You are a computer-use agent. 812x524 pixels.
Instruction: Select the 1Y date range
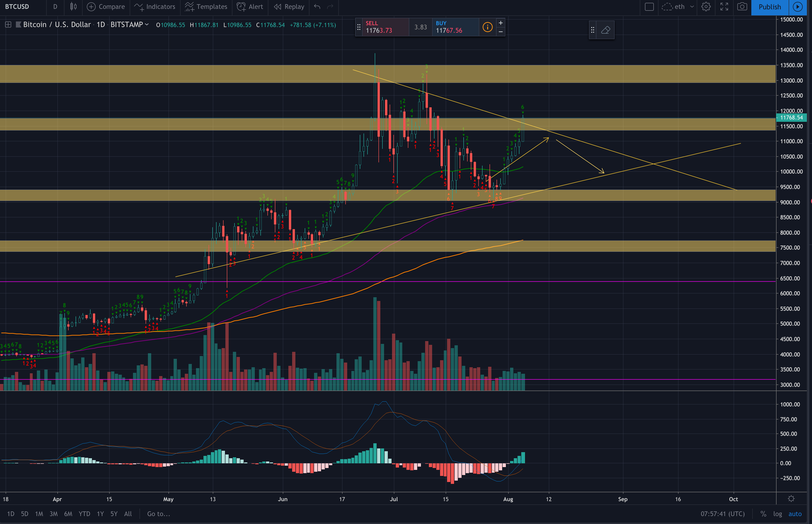(100, 514)
